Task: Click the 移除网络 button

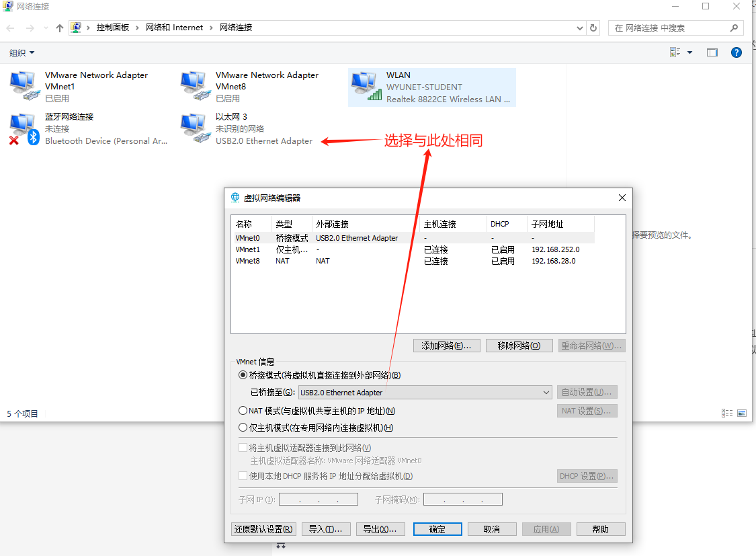Action: (x=519, y=346)
